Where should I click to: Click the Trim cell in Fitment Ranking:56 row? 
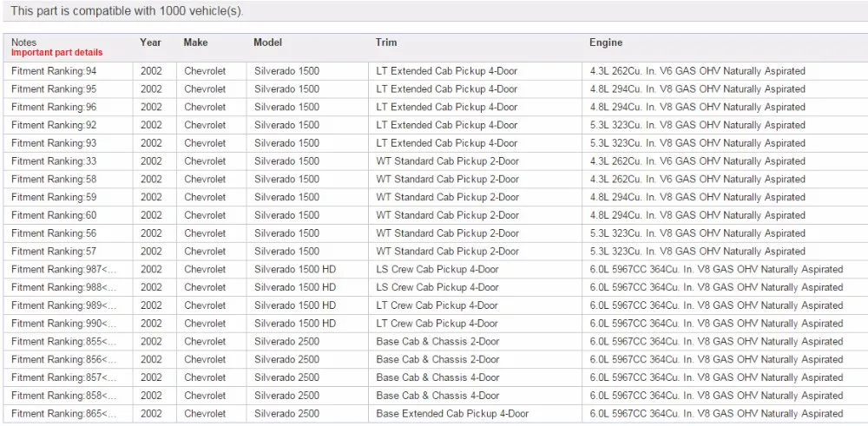[x=475, y=233]
